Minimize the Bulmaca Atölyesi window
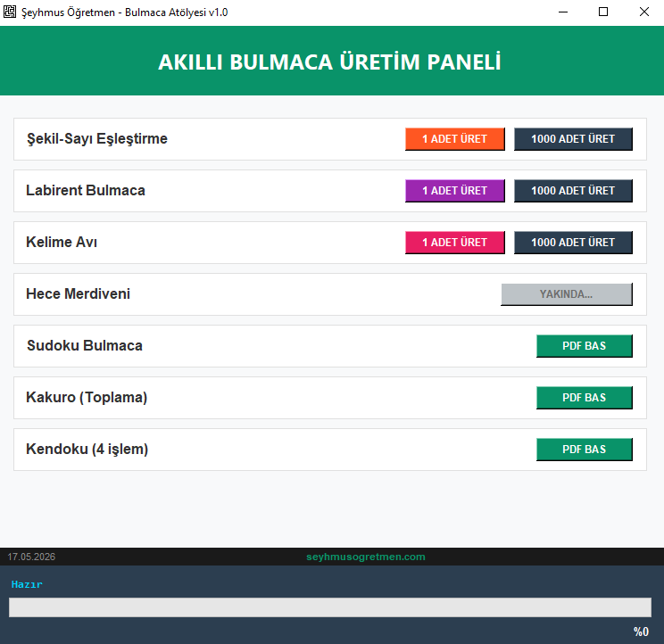 point(563,12)
